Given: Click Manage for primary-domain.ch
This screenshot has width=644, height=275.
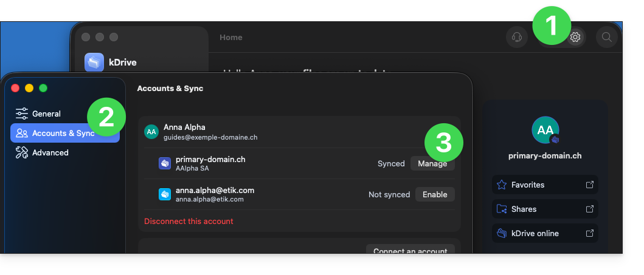Looking at the screenshot, I should [432, 163].
